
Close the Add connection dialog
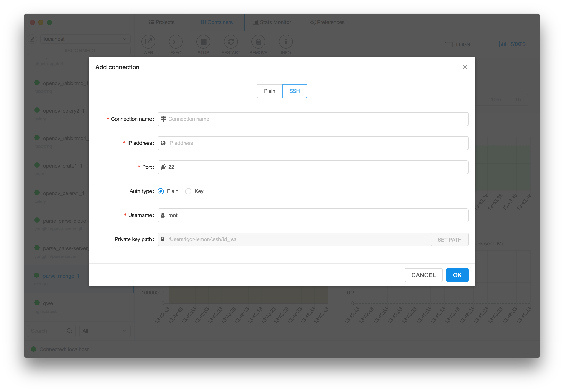[465, 67]
